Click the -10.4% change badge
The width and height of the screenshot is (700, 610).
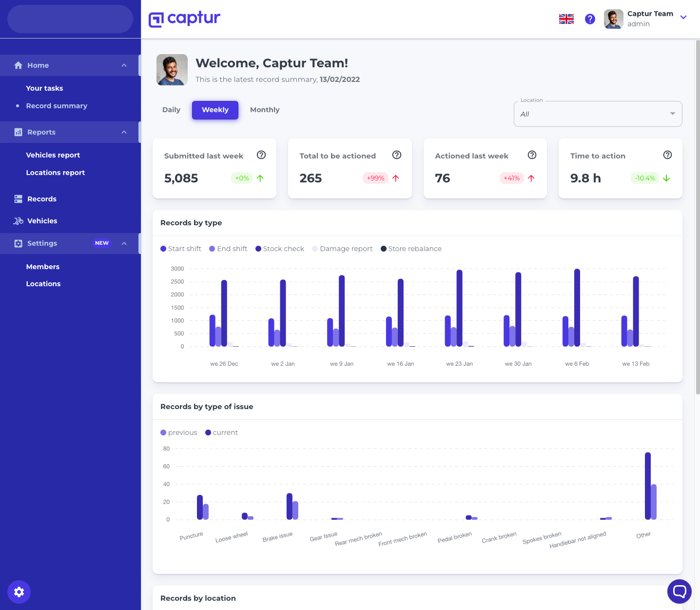click(645, 178)
